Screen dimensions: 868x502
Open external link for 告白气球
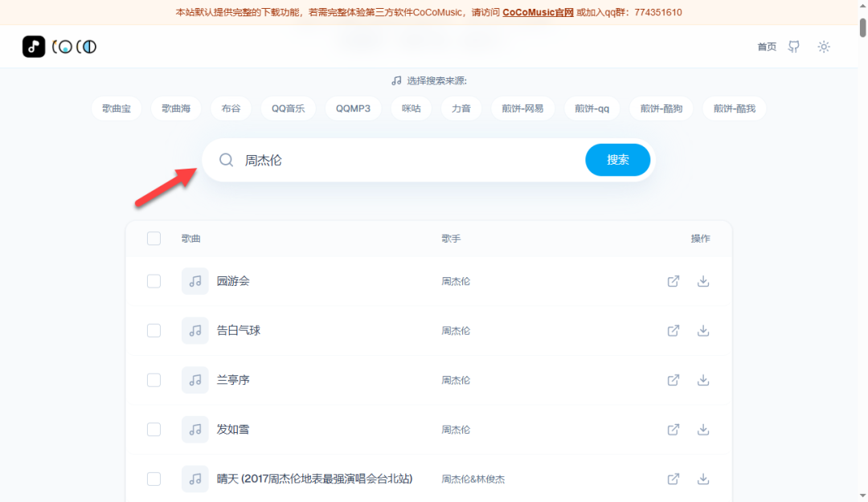(x=673, y=330)
